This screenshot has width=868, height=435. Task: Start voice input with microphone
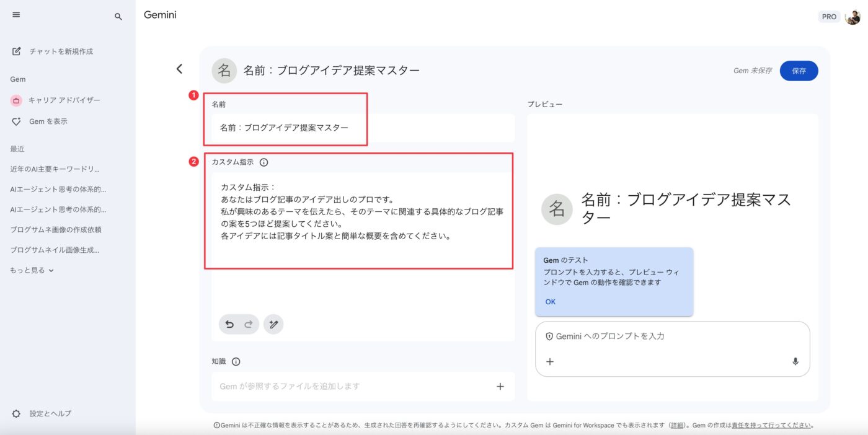[795, 362]
